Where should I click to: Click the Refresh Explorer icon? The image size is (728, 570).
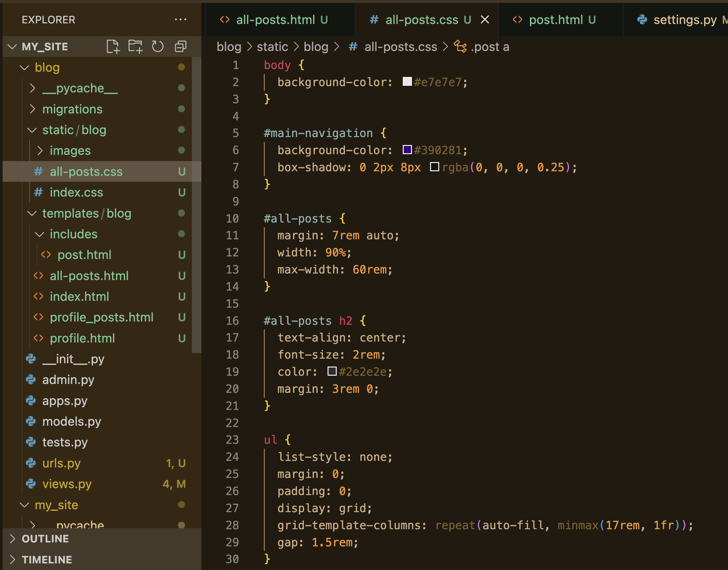(x=158, y=46)
